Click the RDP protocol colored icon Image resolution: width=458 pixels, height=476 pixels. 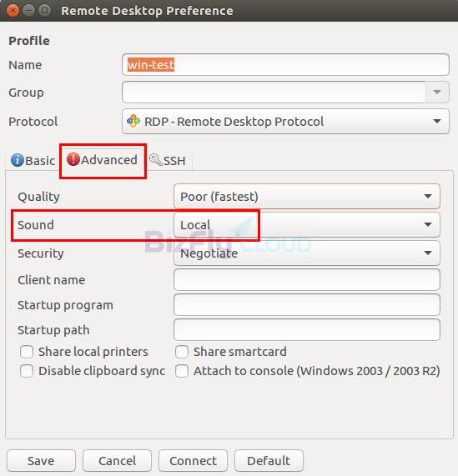coord(133,121)
